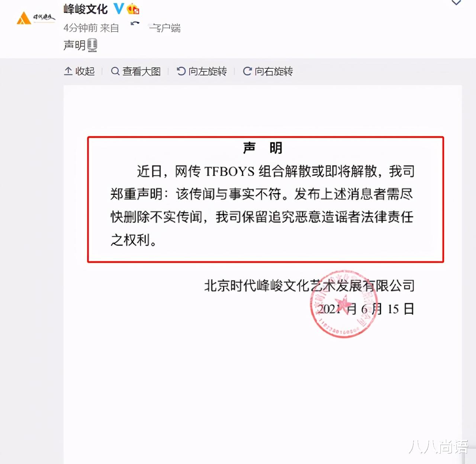Click the magnifier icon beside 查看大图

point(115,71)
